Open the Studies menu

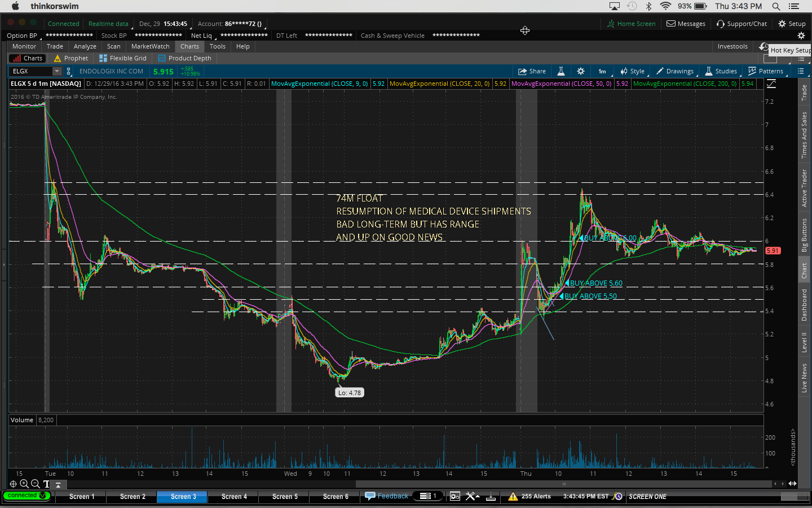[x=721, y=71]
